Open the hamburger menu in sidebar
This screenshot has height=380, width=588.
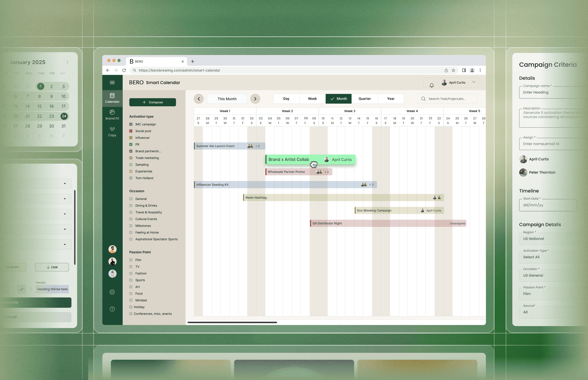[x=112, y=82]
